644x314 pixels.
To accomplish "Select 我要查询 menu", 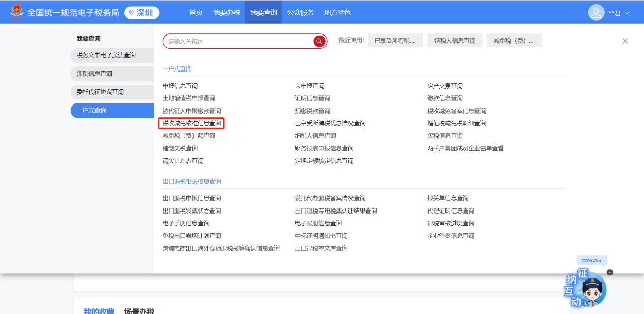I will tap(264, 12).
